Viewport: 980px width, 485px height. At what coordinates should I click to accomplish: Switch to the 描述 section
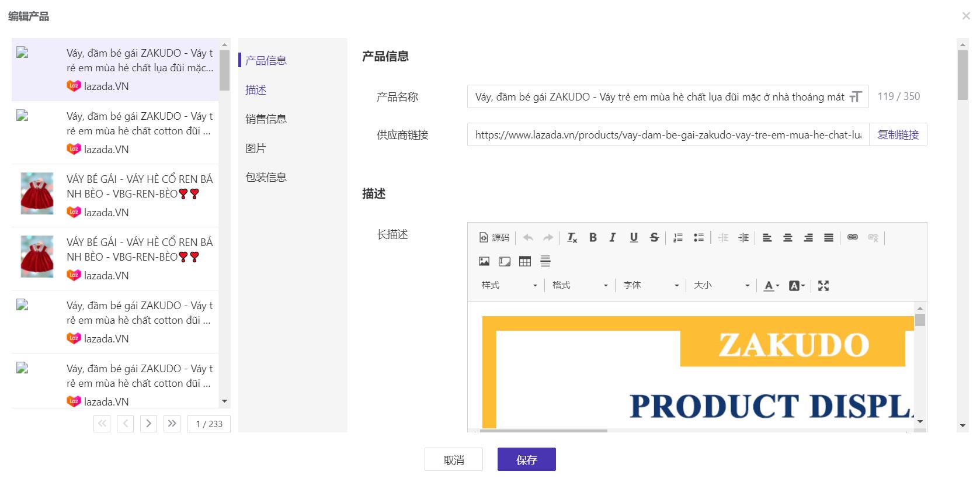click(x=256, y=89)
